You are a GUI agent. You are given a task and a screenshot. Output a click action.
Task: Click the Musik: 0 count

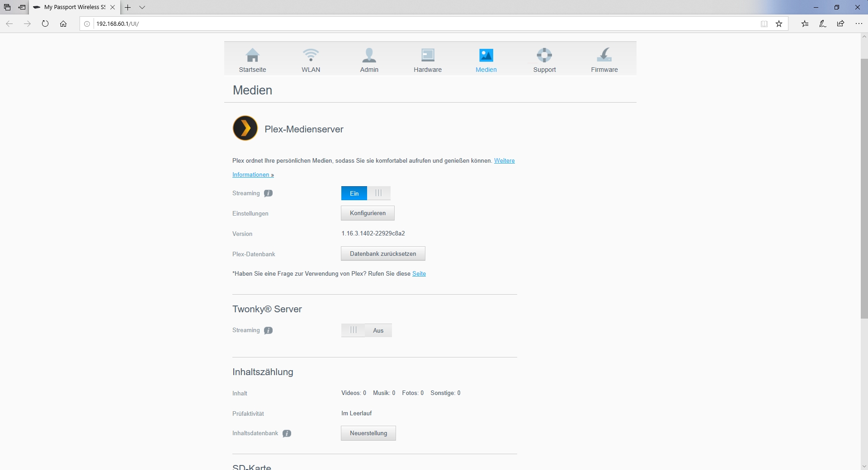384,393
